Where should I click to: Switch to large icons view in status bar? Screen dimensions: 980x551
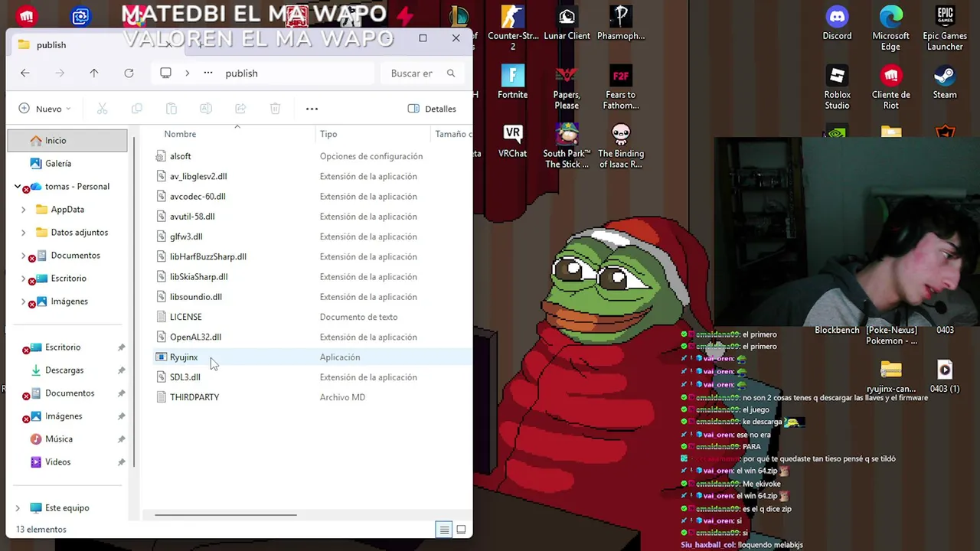coord(461,530)
